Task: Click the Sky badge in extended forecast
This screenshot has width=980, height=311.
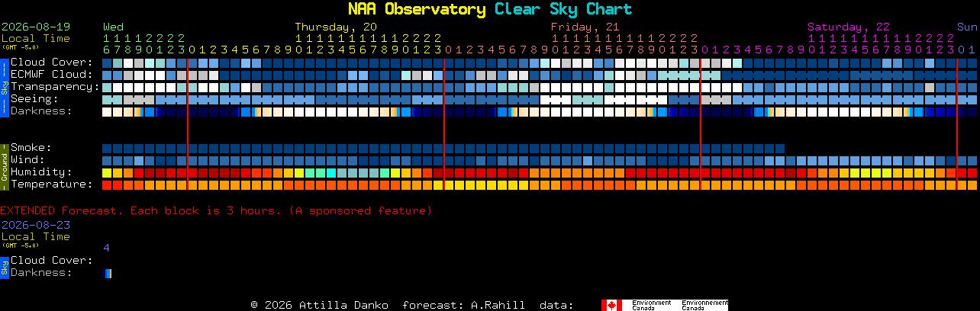Action: pyautogui.click(x=4, y=267)
